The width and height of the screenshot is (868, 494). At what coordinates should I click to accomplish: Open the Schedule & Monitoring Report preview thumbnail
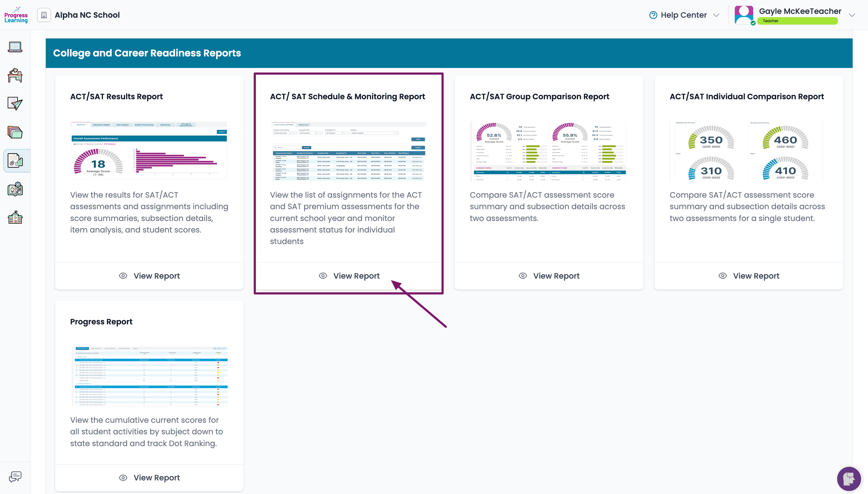point(349,151)
